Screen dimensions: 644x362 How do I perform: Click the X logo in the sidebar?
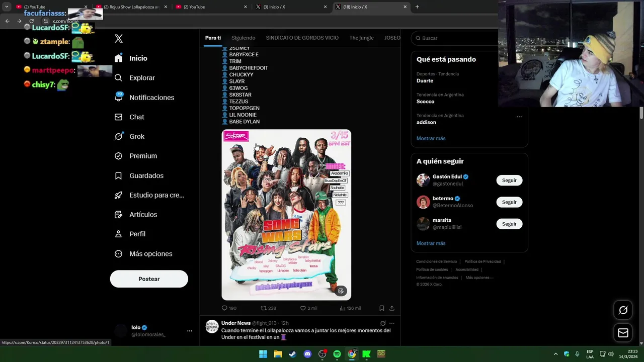click(x=119, y=39)
